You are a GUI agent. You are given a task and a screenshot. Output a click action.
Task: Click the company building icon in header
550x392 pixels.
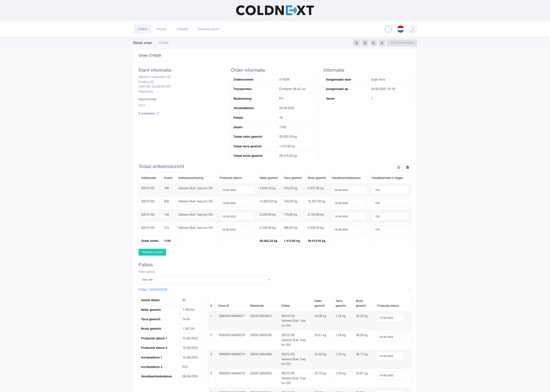click(x=388, y=29)
